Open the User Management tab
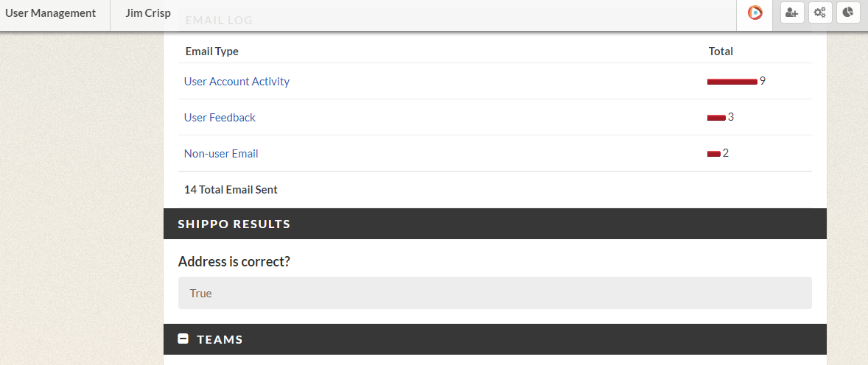The image size is (868, 365). click(50, 13)
